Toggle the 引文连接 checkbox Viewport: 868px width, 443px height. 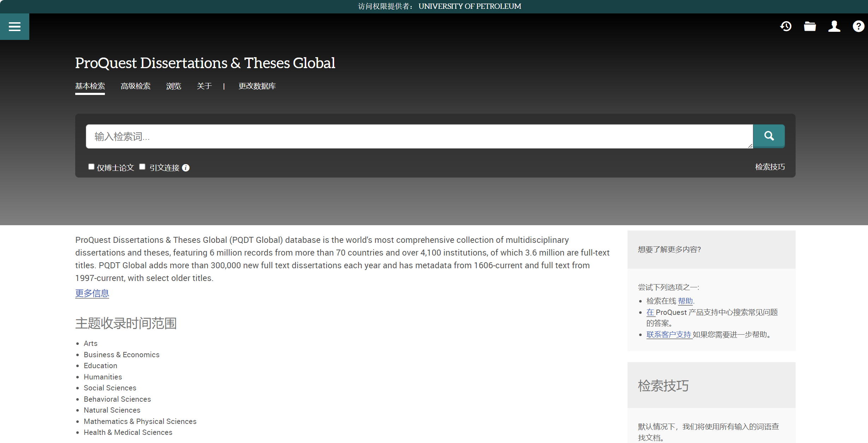coord(142,167)
